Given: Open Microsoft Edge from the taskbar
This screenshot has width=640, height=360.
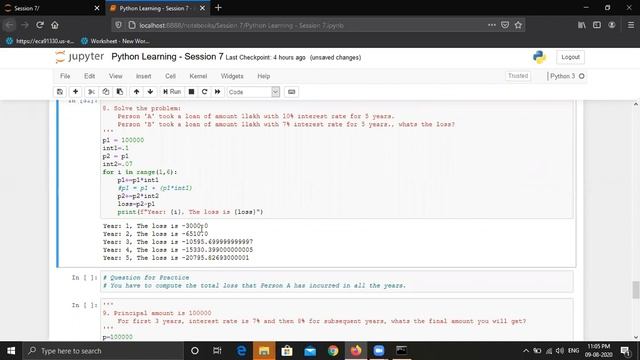Looking at the screenshot, I should click(x=241, y=351).
